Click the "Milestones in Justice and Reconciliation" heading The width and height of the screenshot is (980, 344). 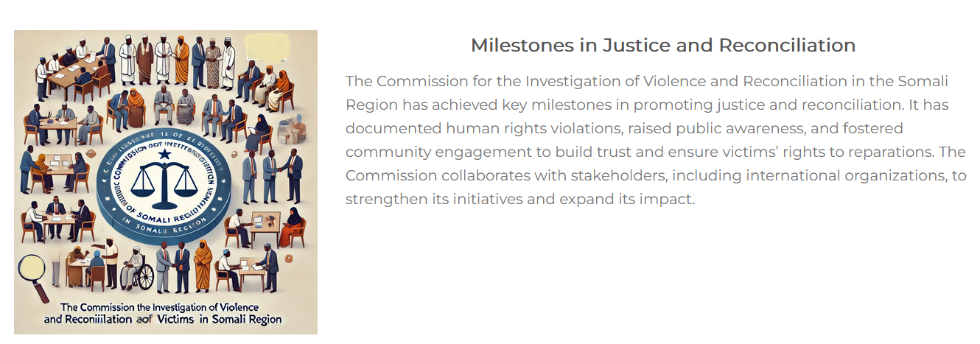point(662,45)
